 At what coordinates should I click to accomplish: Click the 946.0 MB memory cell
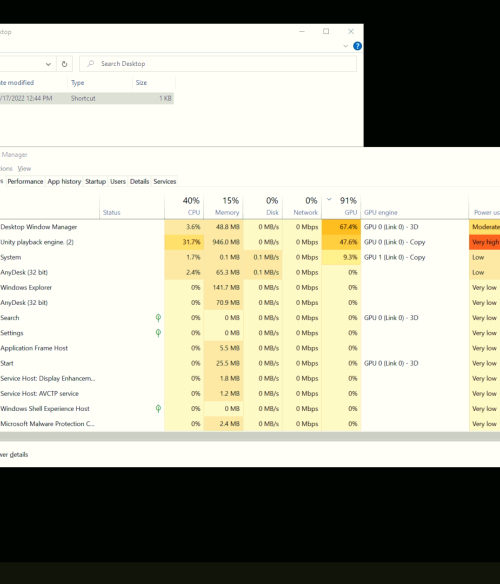point(224,242)
